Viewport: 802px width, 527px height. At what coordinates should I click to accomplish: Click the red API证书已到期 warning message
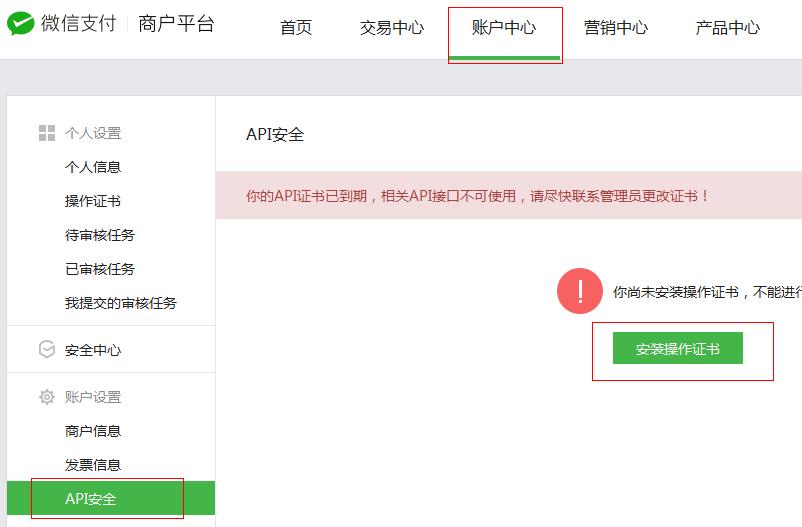pyautogui.click(x=477, y=196)
